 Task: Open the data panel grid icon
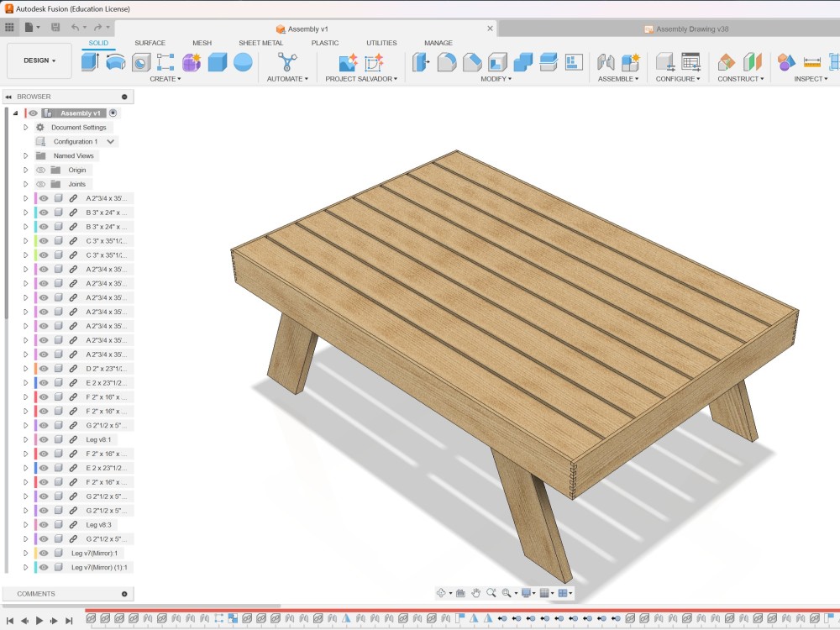click(9, 27)
